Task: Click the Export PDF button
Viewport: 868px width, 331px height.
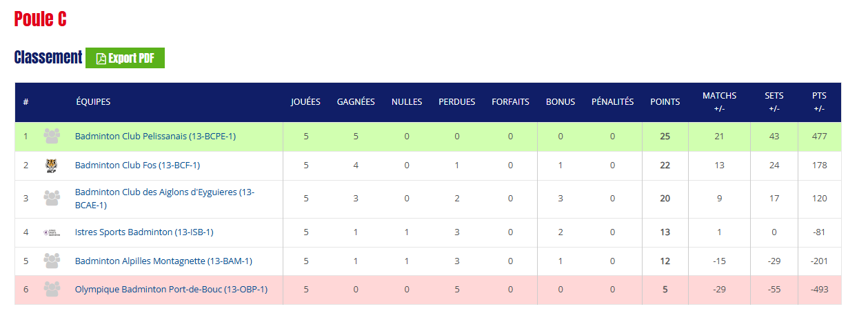Action: (x=125, y=58)
